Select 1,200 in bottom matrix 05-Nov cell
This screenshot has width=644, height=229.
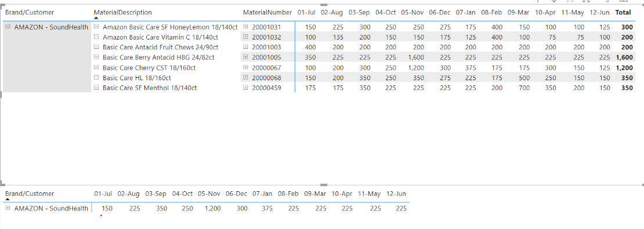tap(213, 209)
